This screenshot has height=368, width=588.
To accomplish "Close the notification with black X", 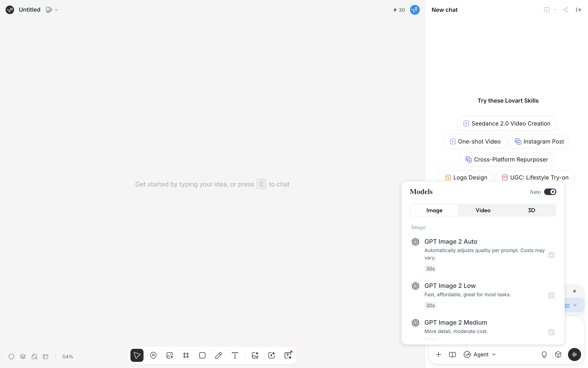I will pyautogui.click(x=574, y=291).
